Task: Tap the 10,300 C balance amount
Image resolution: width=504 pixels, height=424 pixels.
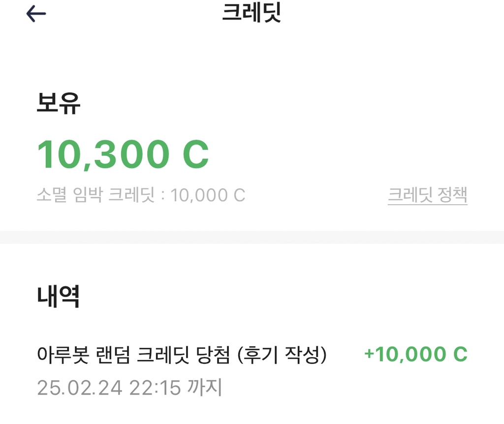Action: tap(123, 155)
